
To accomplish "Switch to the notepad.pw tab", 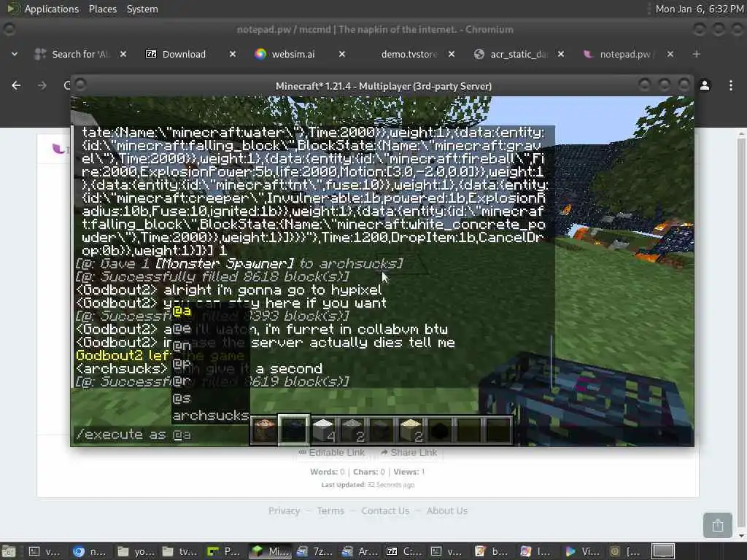I will coord(627,54).
